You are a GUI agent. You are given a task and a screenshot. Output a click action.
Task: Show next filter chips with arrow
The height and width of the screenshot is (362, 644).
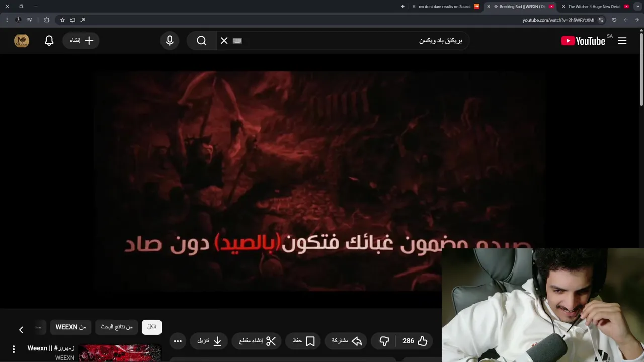21,330
